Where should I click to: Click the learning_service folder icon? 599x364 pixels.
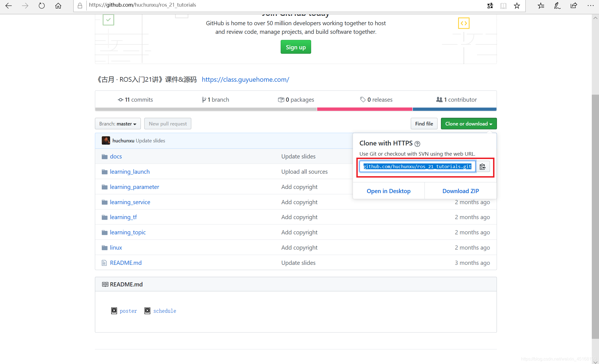[105, 202]
